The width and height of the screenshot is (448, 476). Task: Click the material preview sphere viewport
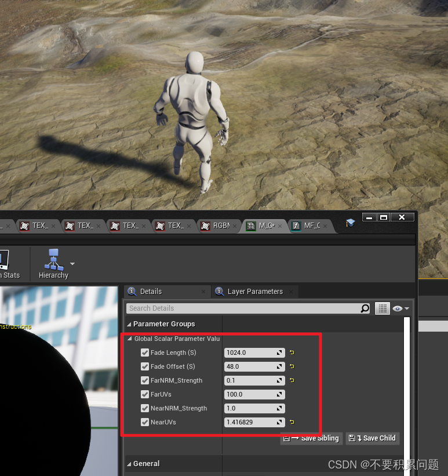(59, 381)
